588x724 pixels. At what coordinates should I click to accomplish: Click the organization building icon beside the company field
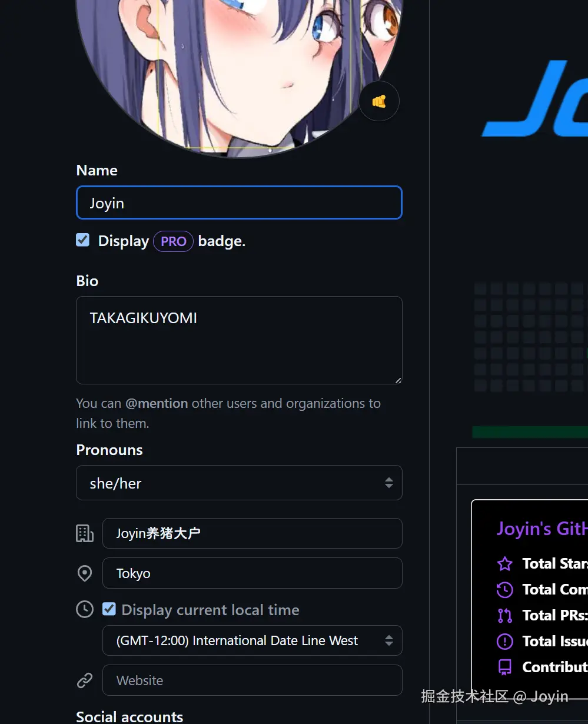84,533
